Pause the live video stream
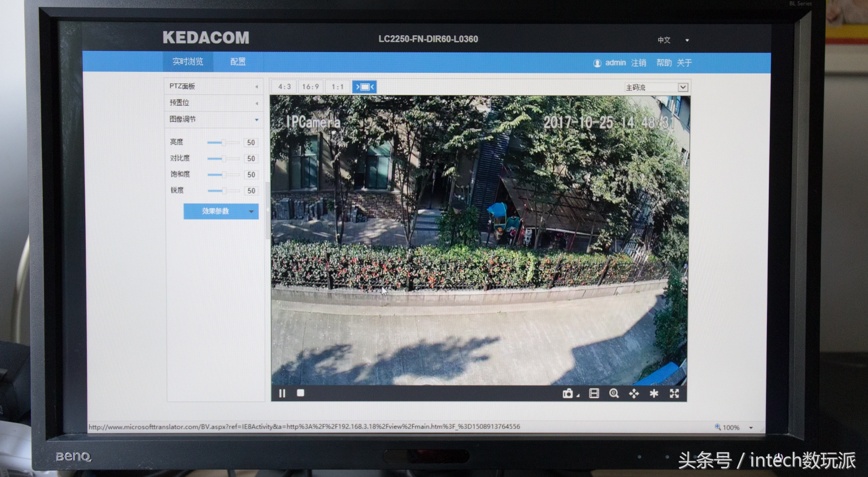Viewport: 868px width, 477px height. click(x=282, y=394)
